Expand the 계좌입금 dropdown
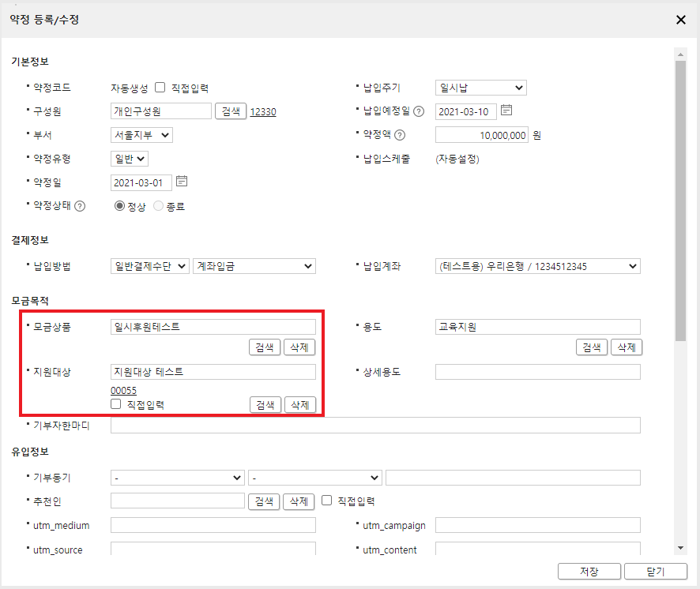The image size is (700, 589). tap(254, 266)
